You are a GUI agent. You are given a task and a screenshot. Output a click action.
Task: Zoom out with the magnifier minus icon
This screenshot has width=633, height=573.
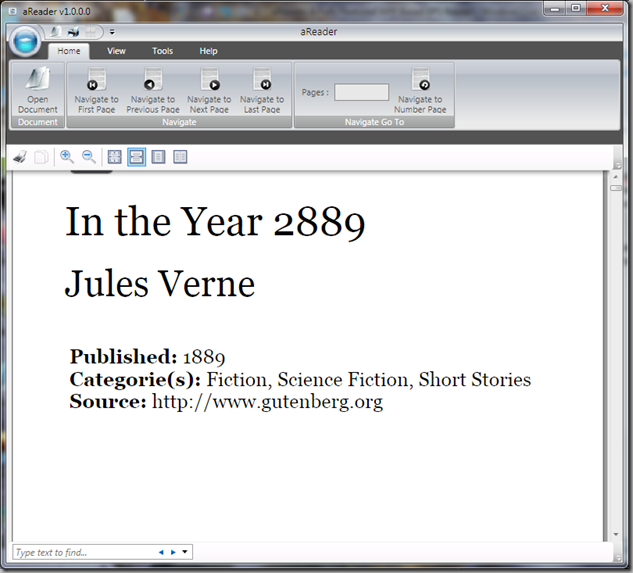89,157
